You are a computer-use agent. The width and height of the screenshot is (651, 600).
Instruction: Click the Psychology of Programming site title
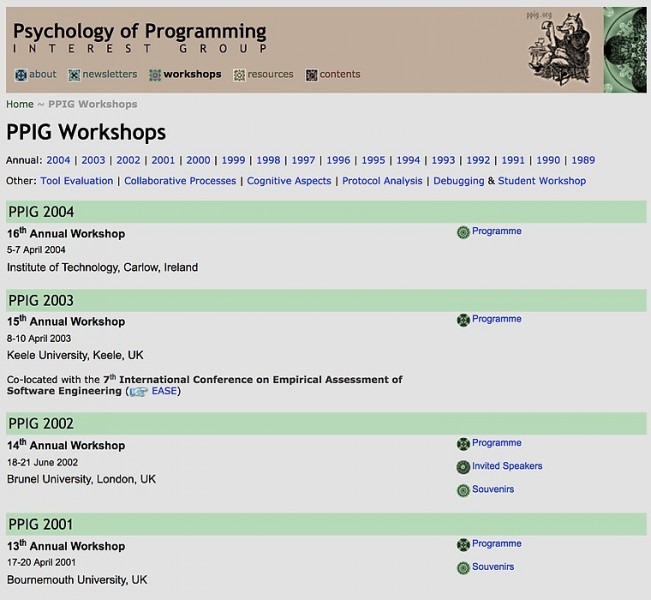click(140, 31)
